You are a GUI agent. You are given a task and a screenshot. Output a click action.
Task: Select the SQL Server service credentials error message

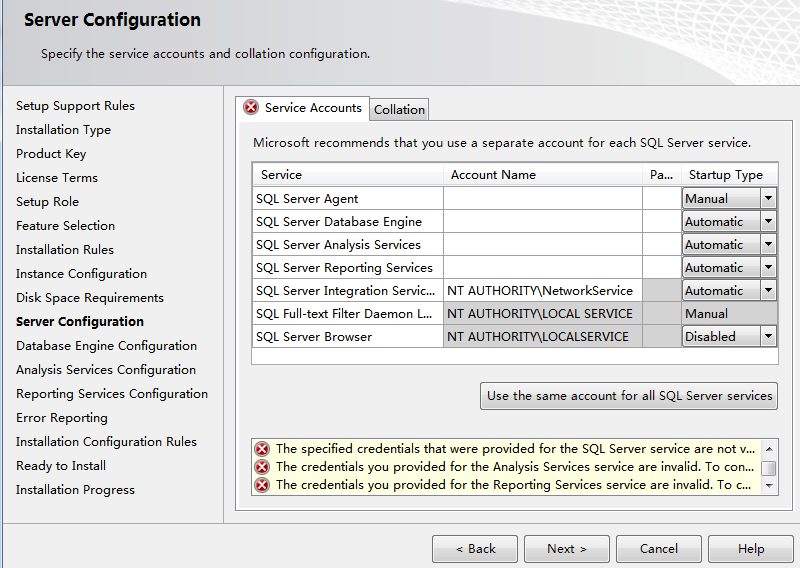click(515, 449)
